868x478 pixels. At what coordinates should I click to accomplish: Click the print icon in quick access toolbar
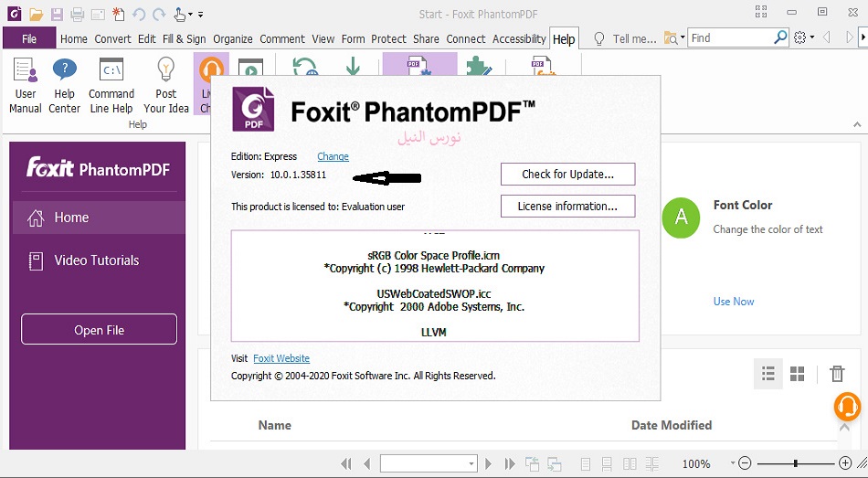[x=78, y=14]
